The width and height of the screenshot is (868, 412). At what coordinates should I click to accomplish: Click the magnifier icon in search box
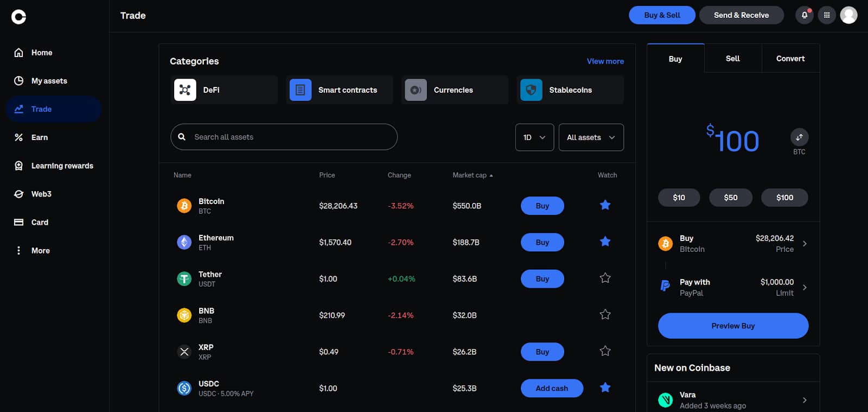182,137
